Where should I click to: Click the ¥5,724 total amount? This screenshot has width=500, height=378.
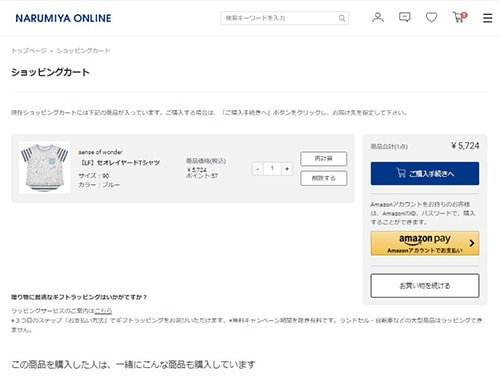point(465,146)
